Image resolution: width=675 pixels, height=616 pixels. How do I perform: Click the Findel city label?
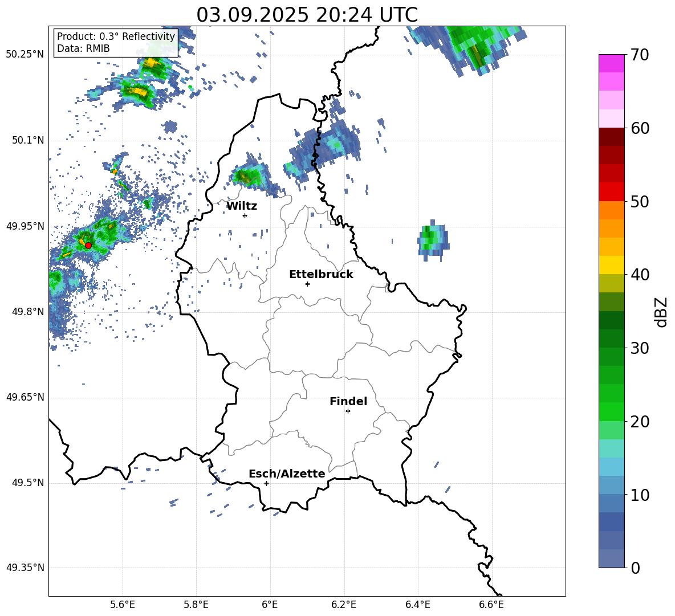[x=348, y=401]
